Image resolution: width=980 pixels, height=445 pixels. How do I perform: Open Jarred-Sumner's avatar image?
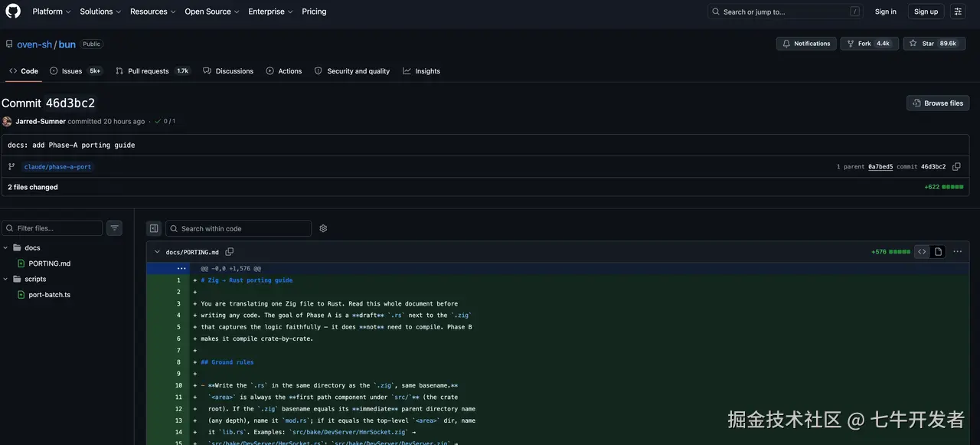coord(7,122)
